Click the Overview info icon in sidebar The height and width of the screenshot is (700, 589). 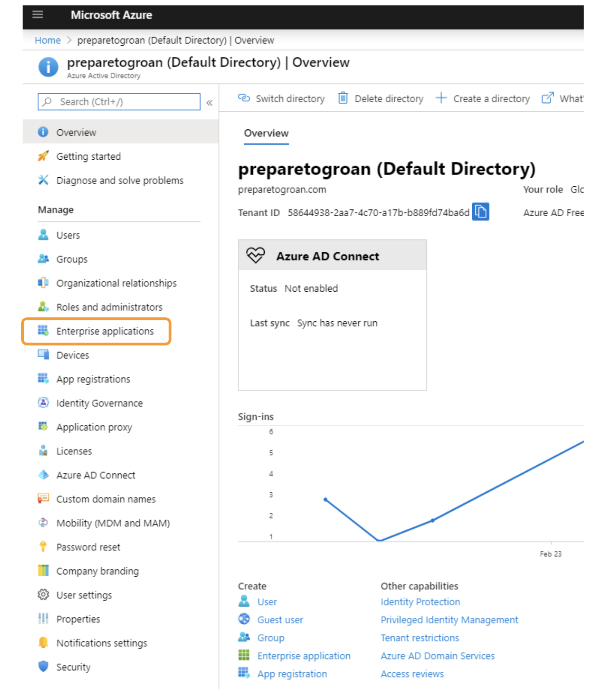[x=43, y=132]
